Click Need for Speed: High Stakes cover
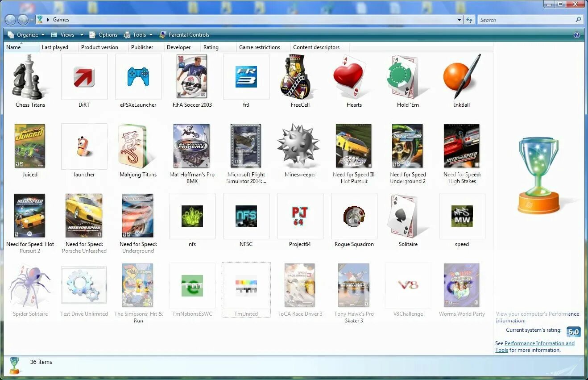Screen dimensions: 588x380 [x=462, y=146]
